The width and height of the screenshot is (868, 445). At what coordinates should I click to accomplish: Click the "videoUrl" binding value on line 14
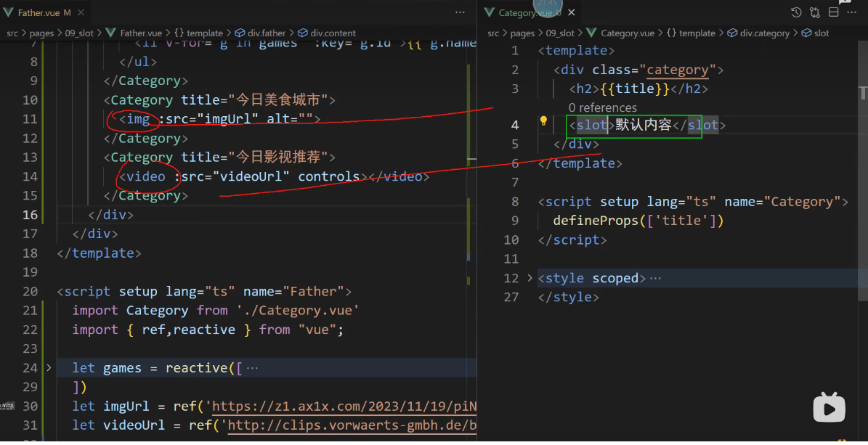pyautogui.click(x=251, y=176)
